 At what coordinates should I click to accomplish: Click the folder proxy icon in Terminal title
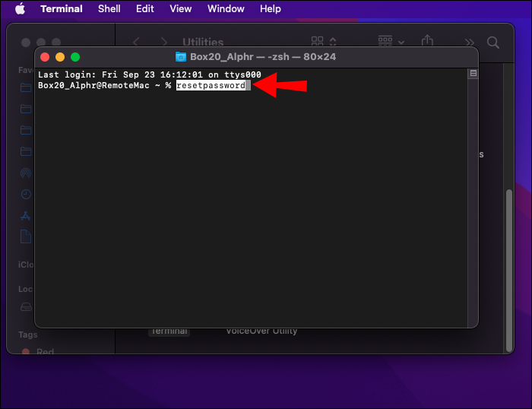coord(181,57)
